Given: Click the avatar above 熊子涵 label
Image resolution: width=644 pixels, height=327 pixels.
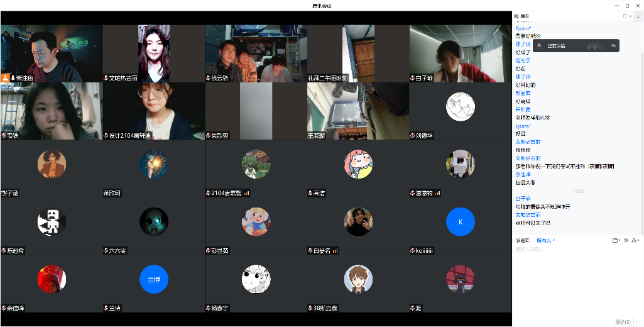Looking at the screenshot, I should click(x=52, y=164).
